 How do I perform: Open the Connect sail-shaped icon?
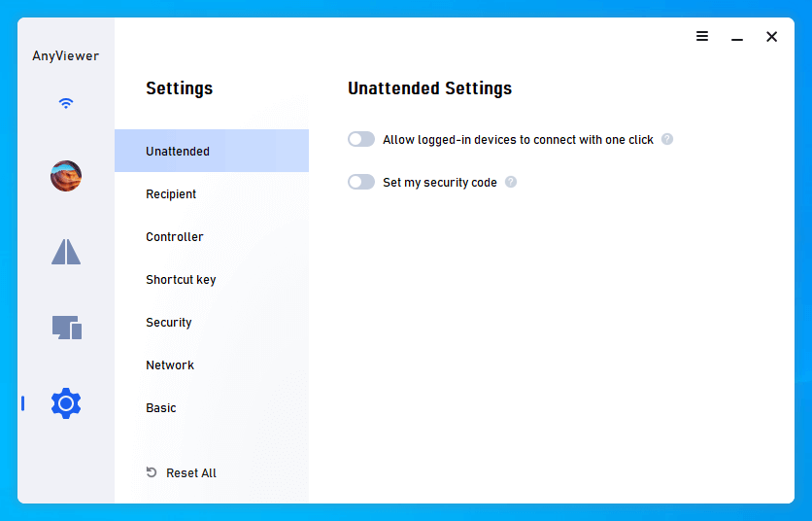click(x=66, y=252)
